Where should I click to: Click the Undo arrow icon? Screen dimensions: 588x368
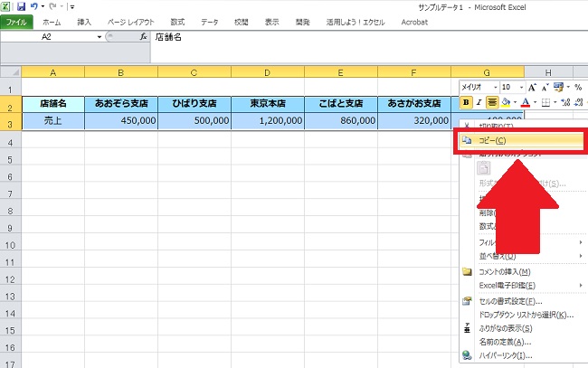pos(34,6)
